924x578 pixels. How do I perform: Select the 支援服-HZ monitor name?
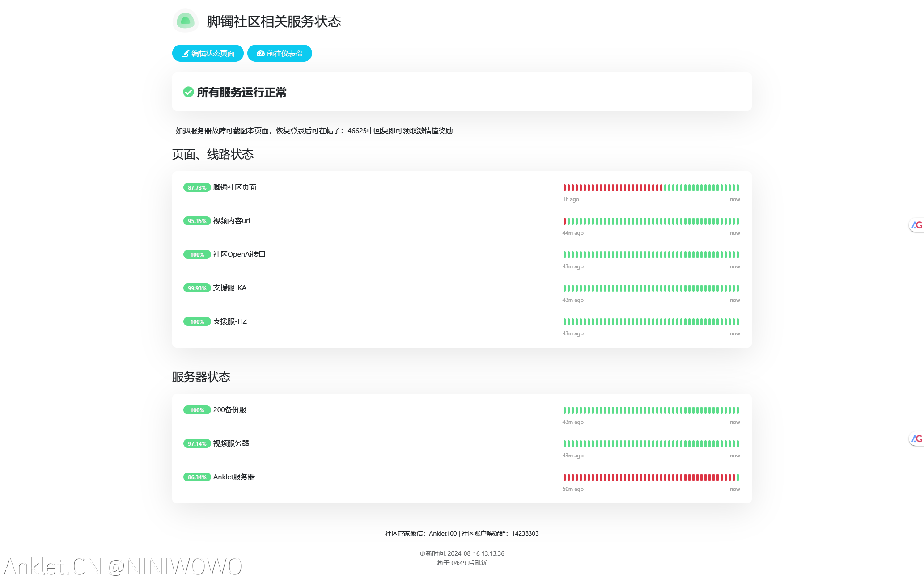[230, 321]
